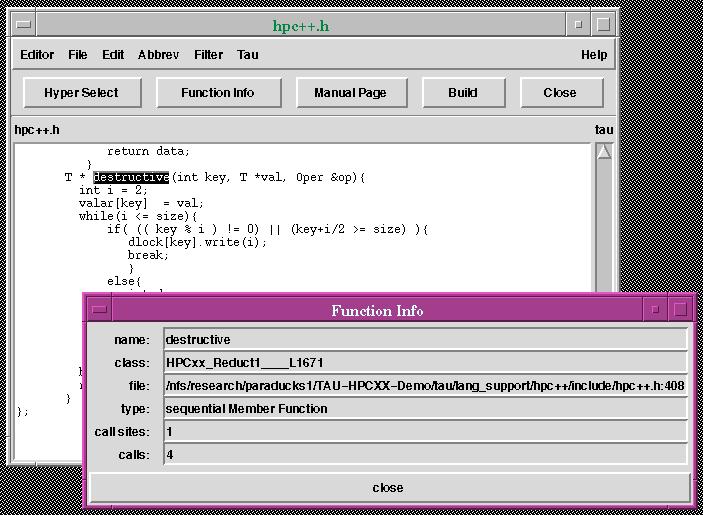703x515 pixels.
Task: Click the hpc++.h buffer name label
Action: coord(37,130)
